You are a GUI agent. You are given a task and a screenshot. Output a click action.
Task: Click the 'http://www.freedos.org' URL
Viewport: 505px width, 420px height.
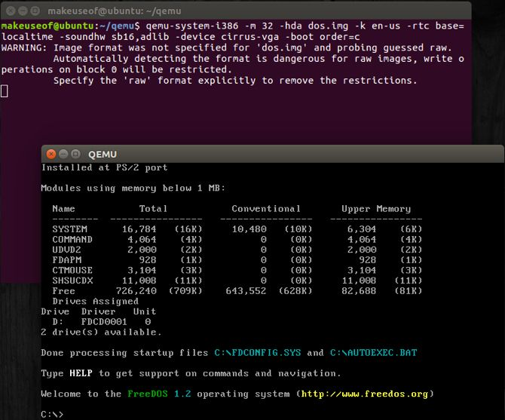click(x=365, y=394)
